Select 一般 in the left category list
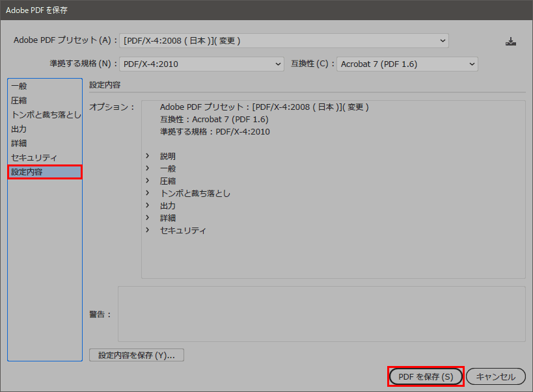The height and width of the screenshot is (392, 533). point(45,86)
